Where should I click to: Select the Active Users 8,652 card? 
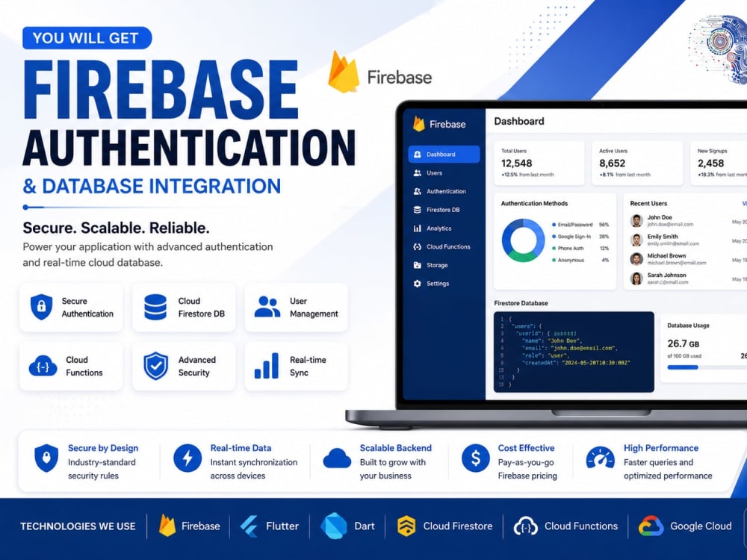(x=637, y=163)
